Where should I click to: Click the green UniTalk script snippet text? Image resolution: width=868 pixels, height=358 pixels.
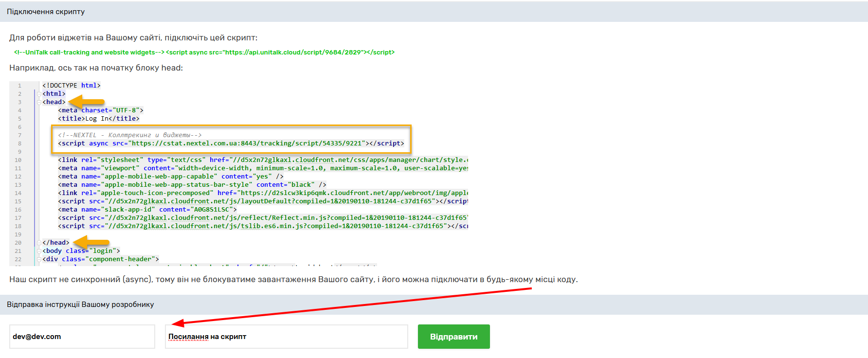(x=204, y=53)
